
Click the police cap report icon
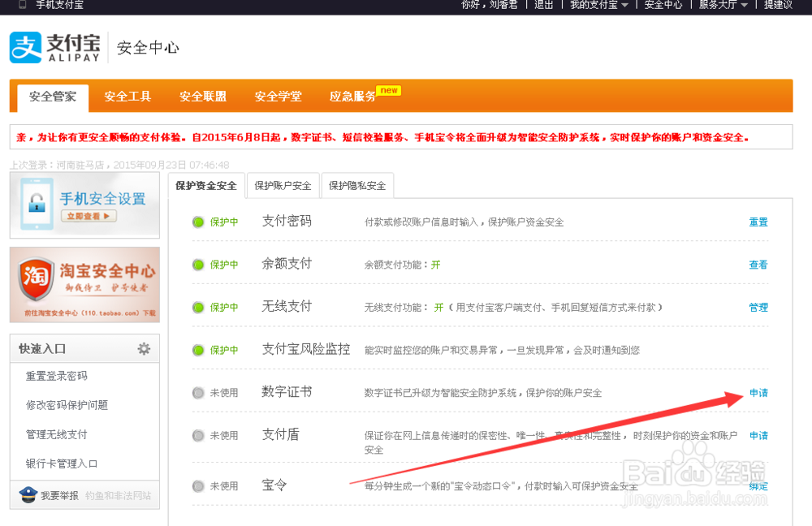click(x=28, y=495)
